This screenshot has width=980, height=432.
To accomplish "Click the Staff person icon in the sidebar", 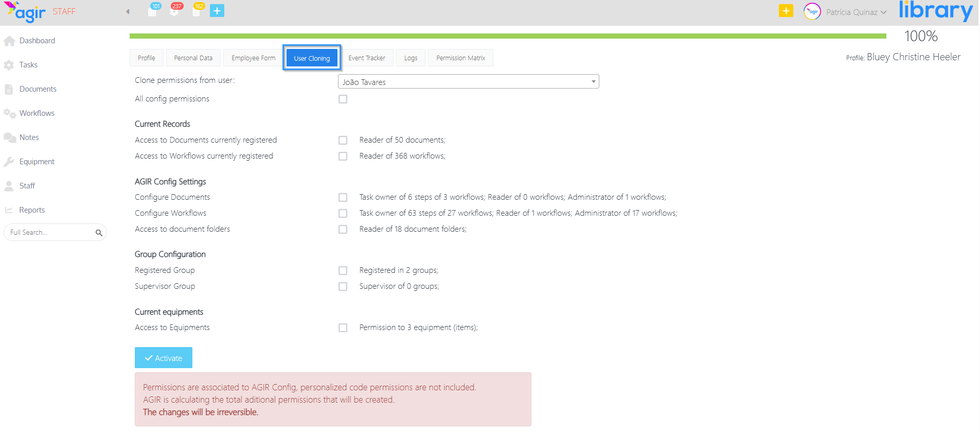I will click(9, 186).
